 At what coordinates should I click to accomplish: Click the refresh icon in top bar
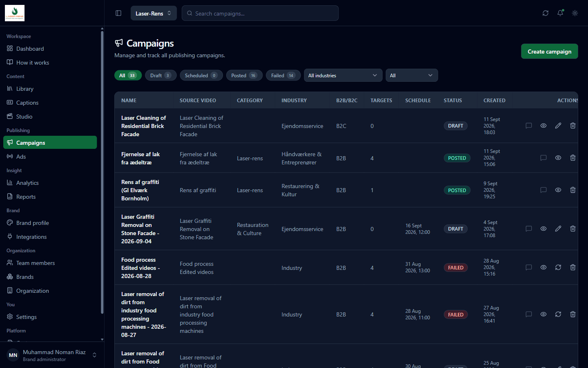tap(546, 13)
